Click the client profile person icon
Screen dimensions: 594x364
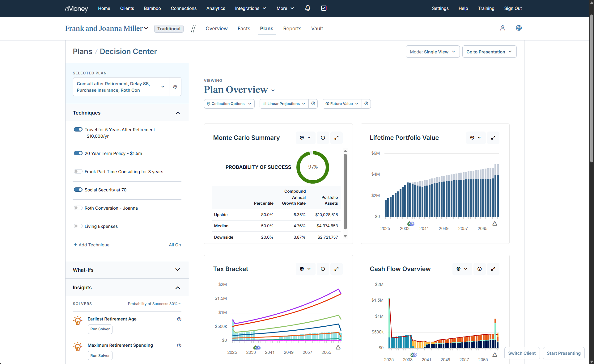(x=503, y=28)
